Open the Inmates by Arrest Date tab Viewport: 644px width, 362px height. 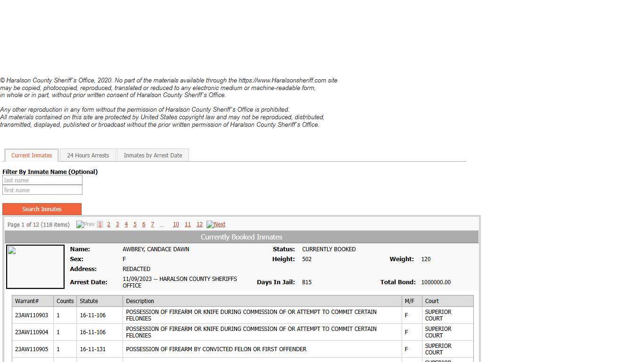[x=153, y=155]
